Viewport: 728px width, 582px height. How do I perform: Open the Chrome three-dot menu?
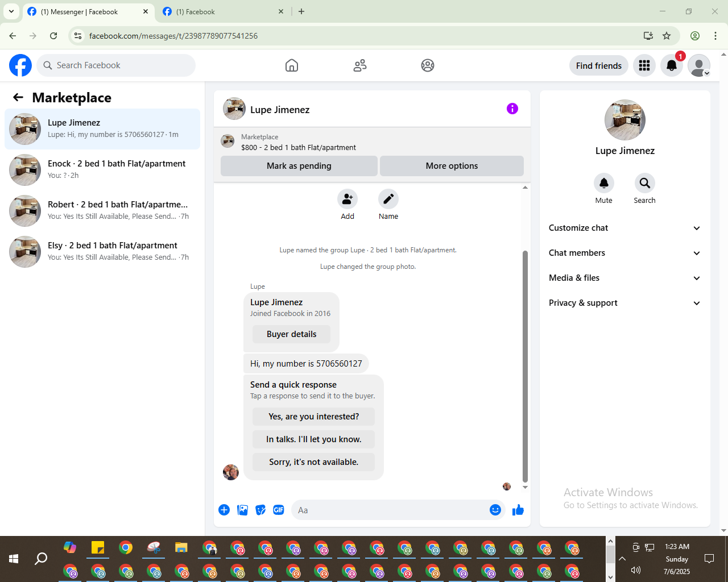(x=715, y=36)
